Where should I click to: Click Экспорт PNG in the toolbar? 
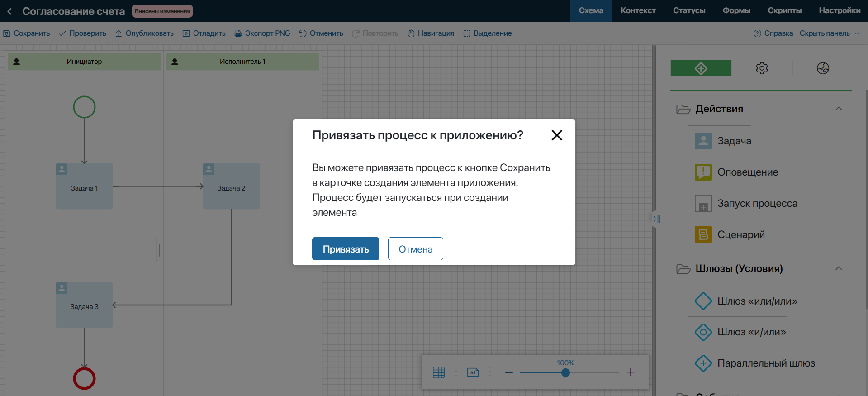click(262, 33)
